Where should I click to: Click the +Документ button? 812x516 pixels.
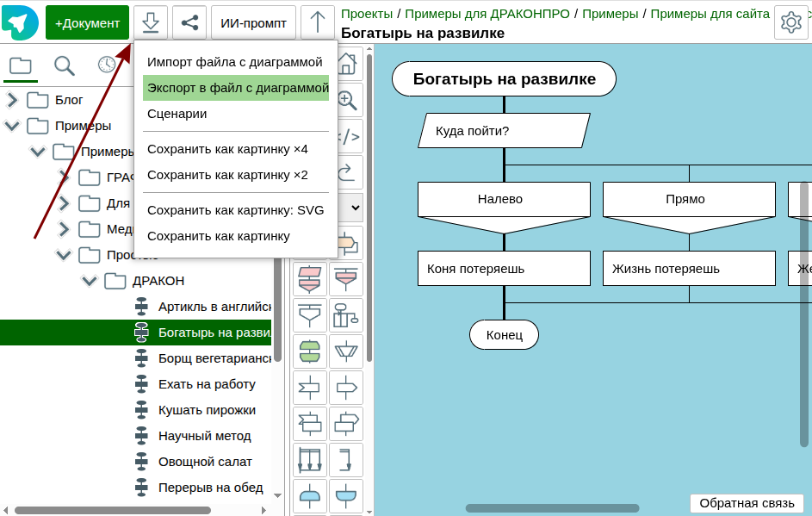pos(88,22)
